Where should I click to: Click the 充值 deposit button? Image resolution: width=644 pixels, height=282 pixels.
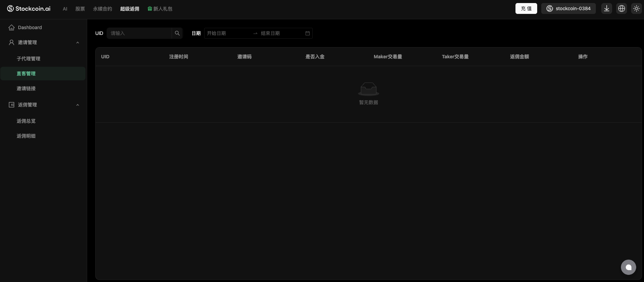526,8
